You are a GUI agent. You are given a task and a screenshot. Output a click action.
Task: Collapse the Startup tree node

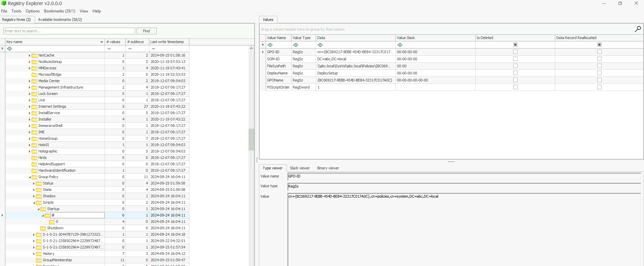(38, 209)
